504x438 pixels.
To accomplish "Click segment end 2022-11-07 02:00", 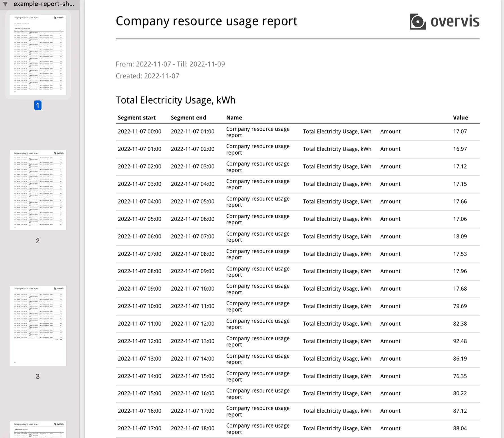I will (x=193, y=149).
